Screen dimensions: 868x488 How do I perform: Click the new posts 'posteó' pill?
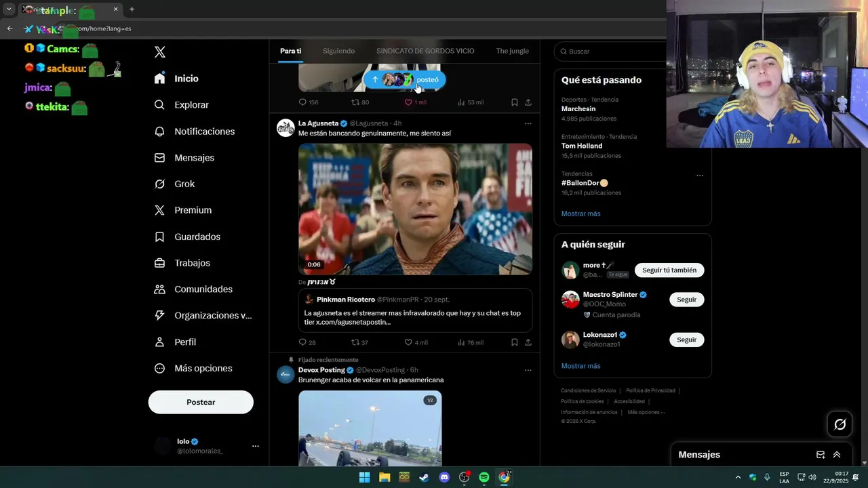(x=405, y=79)
